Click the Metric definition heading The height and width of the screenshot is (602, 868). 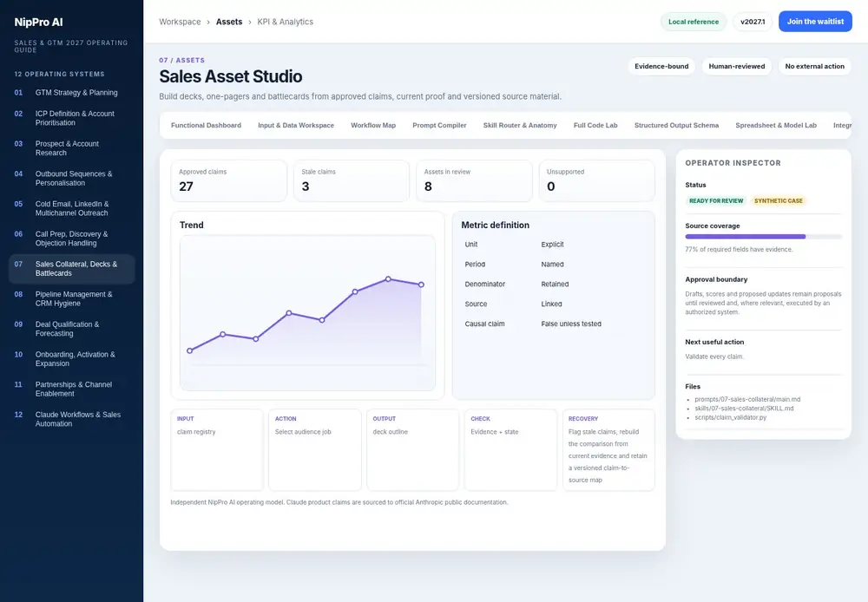[x=495, y=226]
